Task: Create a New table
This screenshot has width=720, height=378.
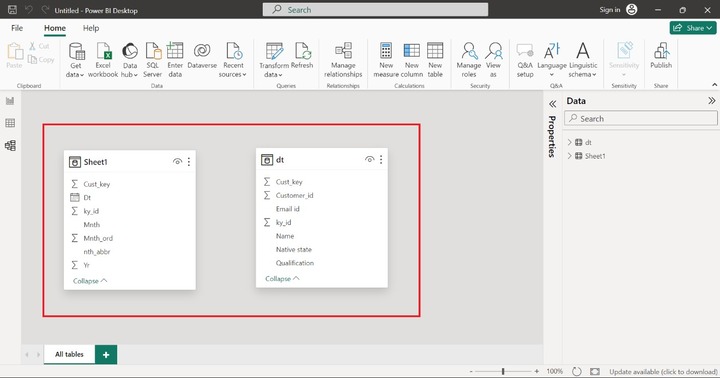Action: pyautogui.click(x=435, y=60)
